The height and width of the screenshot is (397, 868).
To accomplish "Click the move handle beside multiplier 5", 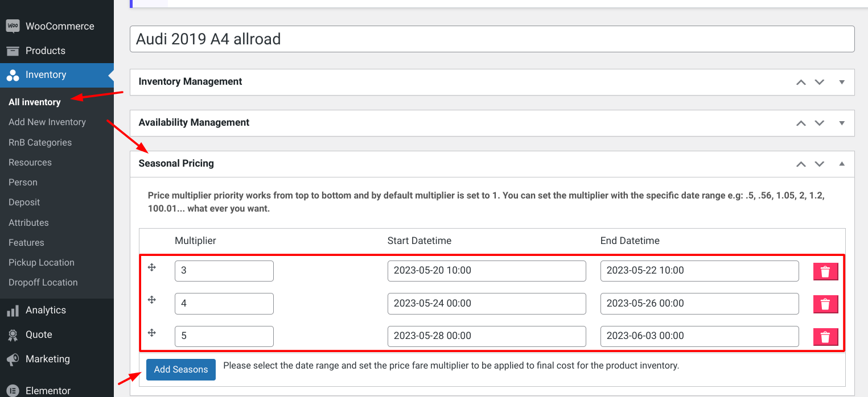I will [152, 333].
